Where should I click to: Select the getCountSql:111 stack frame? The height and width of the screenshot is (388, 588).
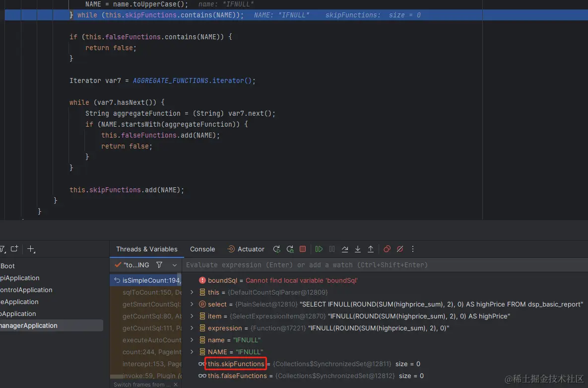(146, 328)
